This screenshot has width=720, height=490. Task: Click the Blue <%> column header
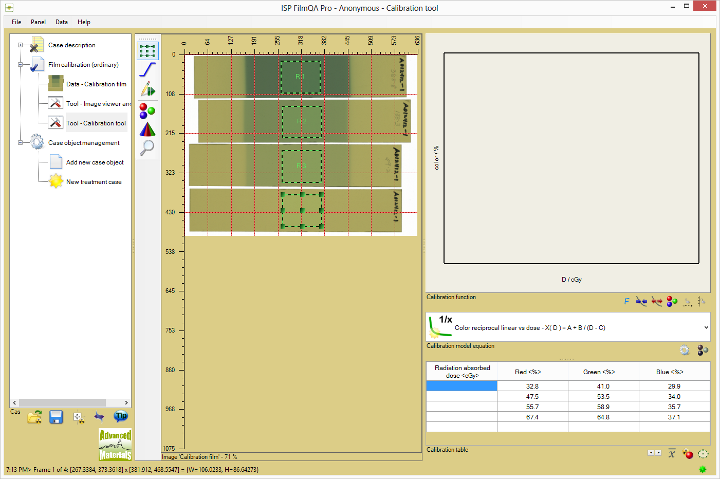674,372
